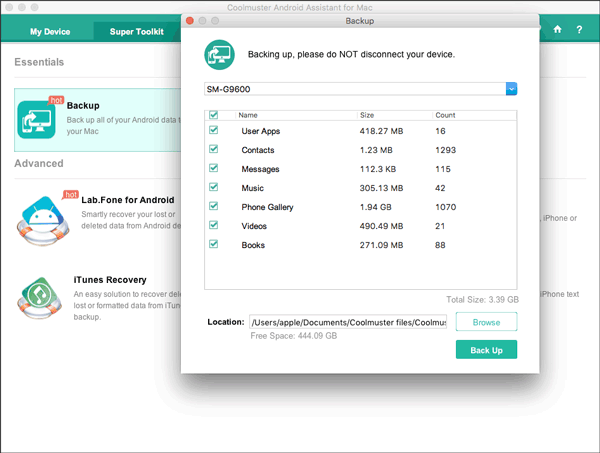Select the User Apps row name
This screenshot has height=453, width=600.
pyautogui.click(x=261, y=131)
